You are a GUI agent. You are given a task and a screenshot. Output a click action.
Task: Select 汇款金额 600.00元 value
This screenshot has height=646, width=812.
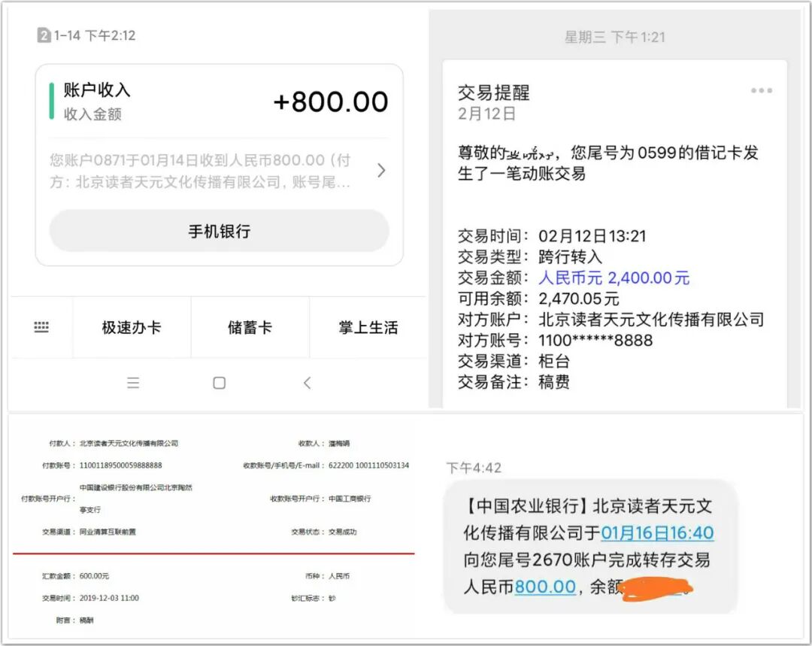click(94, 576)
